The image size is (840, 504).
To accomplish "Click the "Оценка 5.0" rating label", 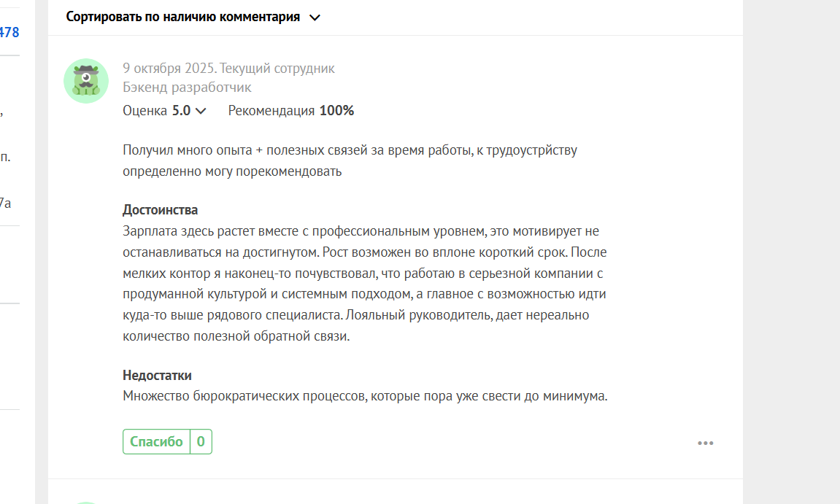I will pos(156,111).
